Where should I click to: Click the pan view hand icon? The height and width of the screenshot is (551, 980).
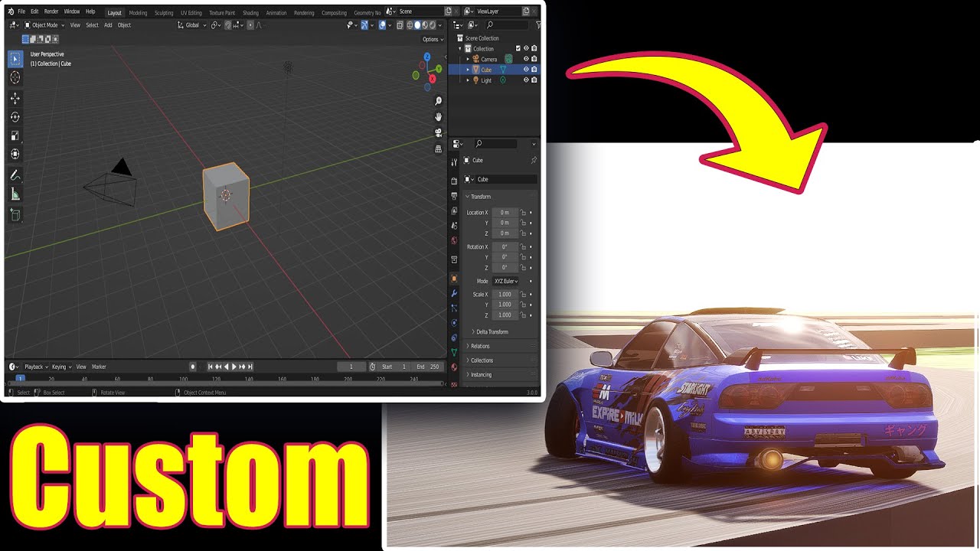(x=438, y=117)
